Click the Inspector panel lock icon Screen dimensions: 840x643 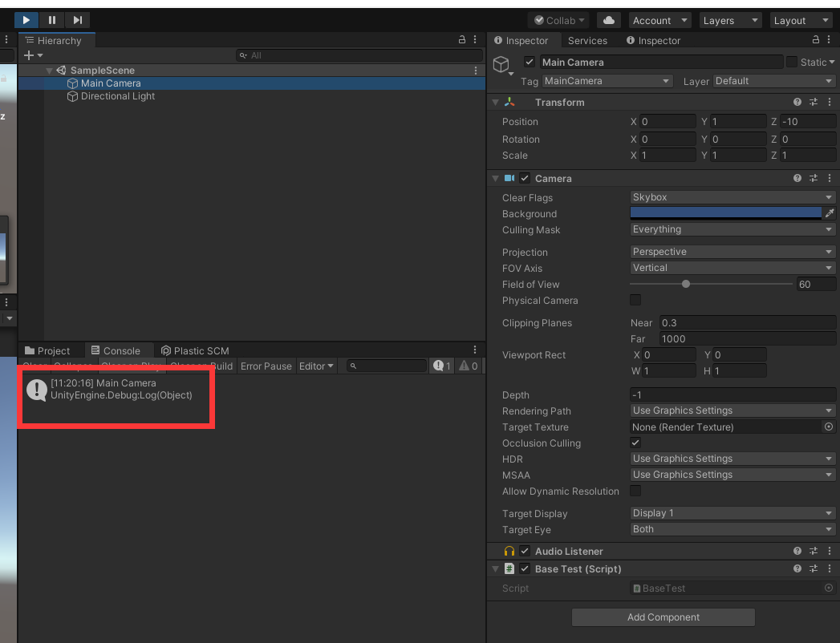[815, 39]
